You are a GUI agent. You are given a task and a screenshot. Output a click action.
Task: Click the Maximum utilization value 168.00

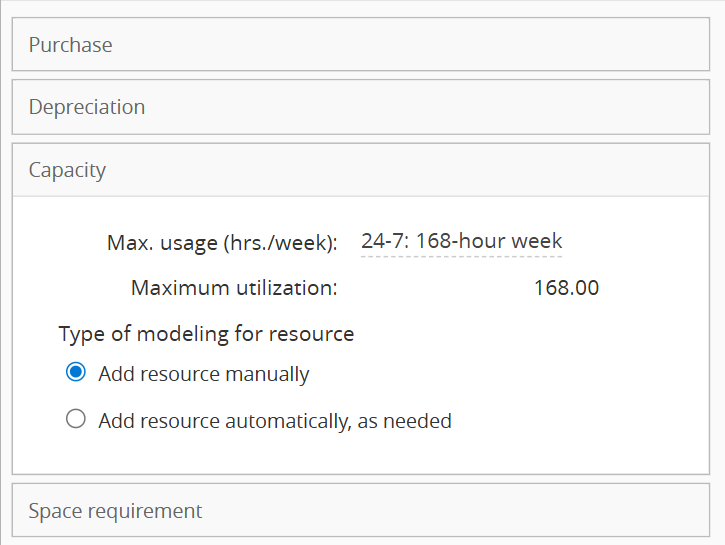pos(566,288)
